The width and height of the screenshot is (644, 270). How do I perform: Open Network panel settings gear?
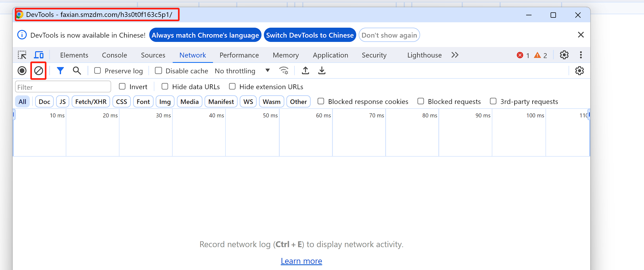[580, 71]
